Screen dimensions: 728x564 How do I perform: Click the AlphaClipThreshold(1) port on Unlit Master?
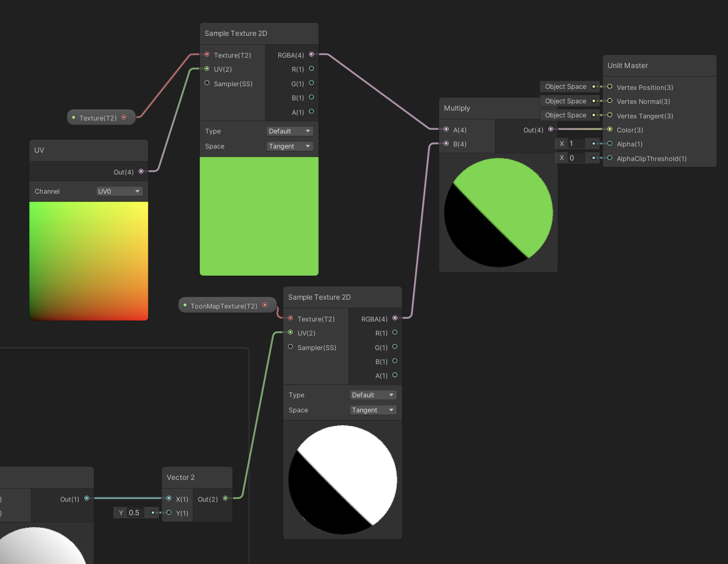[610, 158]
